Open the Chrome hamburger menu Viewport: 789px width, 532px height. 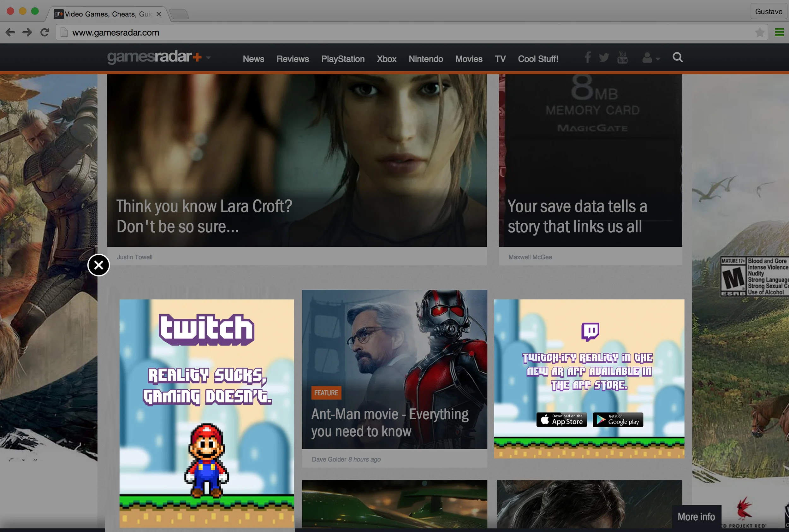780,33
